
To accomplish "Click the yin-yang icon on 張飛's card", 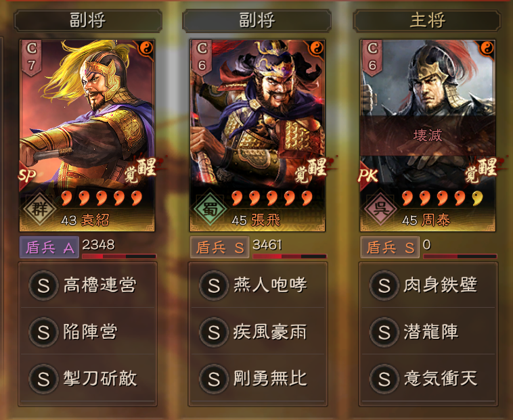I will coord(316,49).
